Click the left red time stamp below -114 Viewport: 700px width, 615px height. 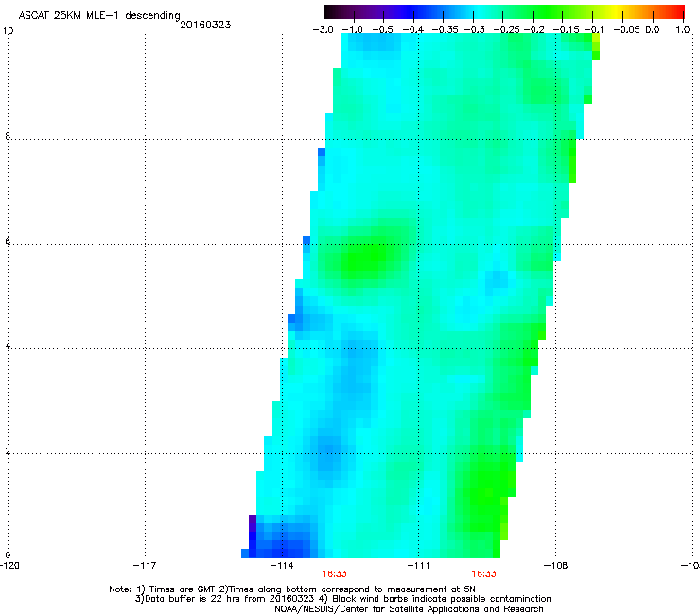click(334, 574)
